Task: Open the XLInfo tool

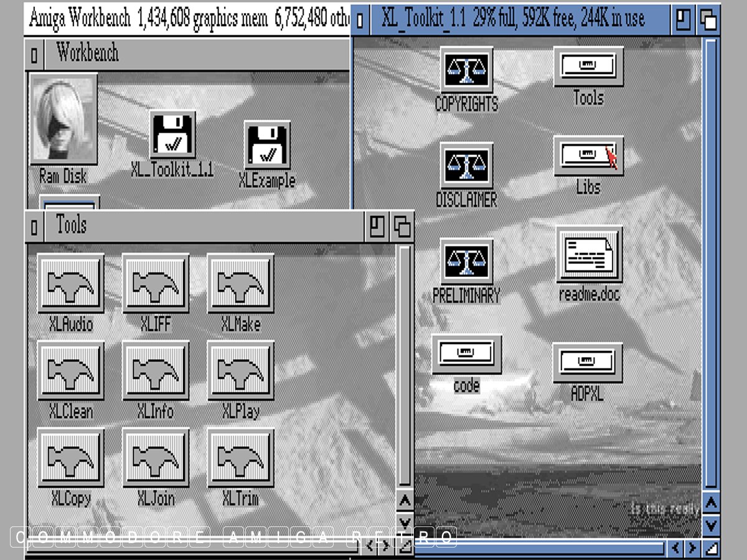Action: [156, 370]
